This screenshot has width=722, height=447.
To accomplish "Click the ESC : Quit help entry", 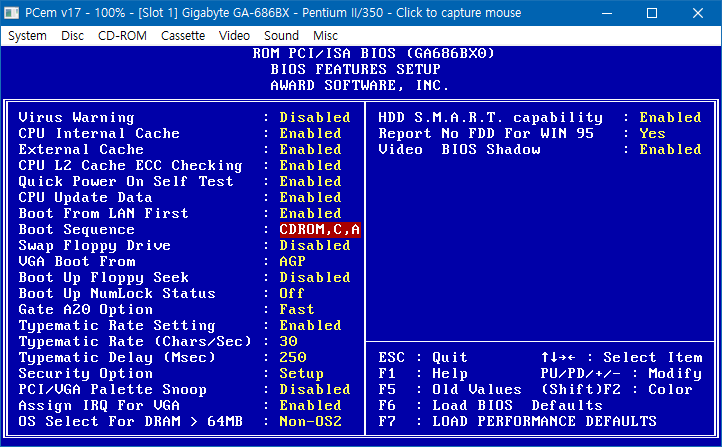I will (423, 357).
